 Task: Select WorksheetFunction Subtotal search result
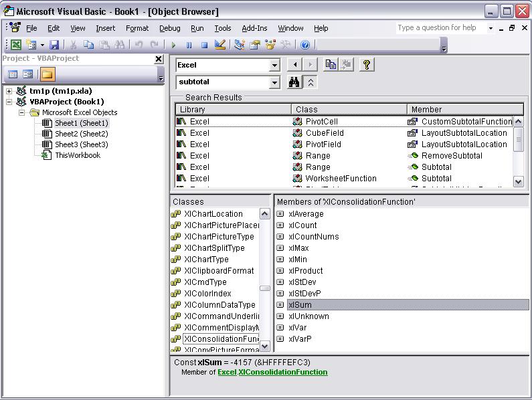point(345,179)
